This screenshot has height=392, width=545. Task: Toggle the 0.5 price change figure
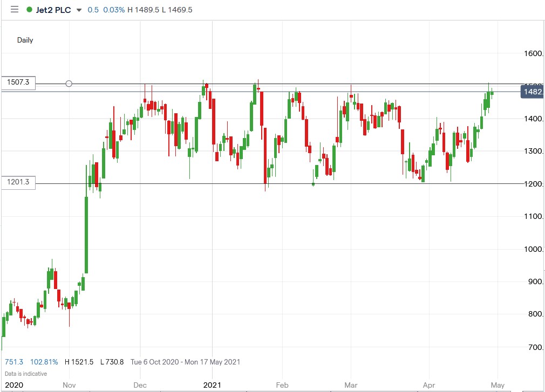coord(92,9)
